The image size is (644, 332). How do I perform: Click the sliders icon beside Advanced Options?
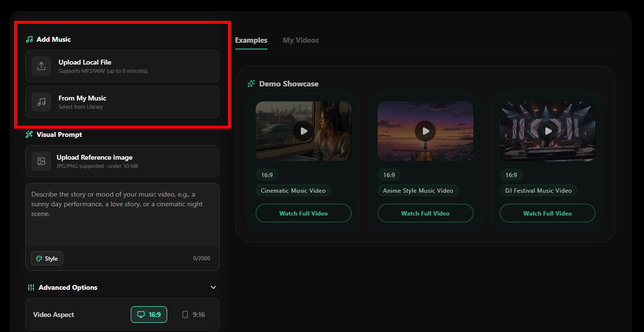point(31,287)
